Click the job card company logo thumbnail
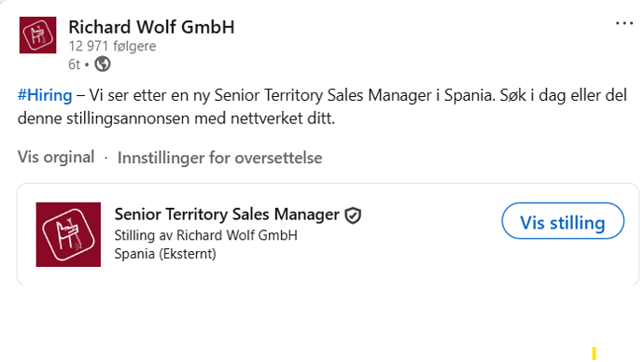644x362 pixels. (68, 234)
